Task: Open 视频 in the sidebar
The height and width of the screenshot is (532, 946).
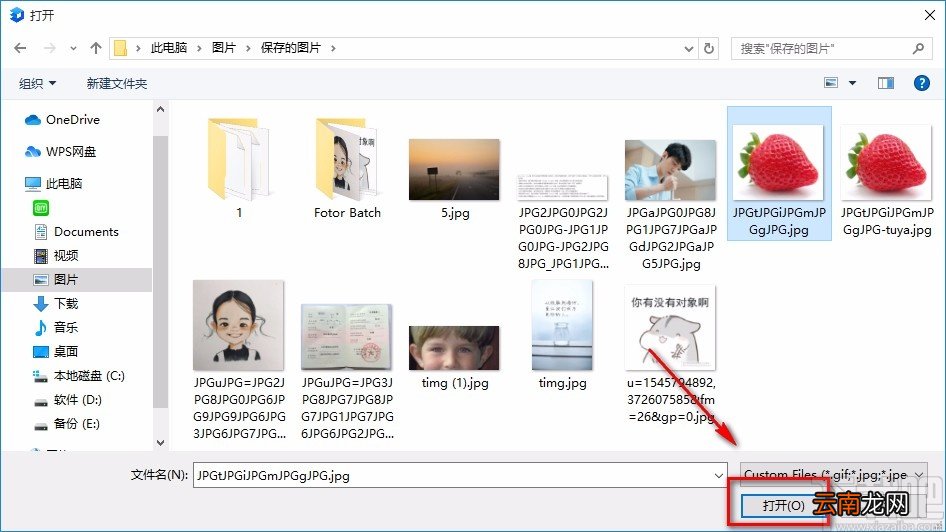Action: 56,255
